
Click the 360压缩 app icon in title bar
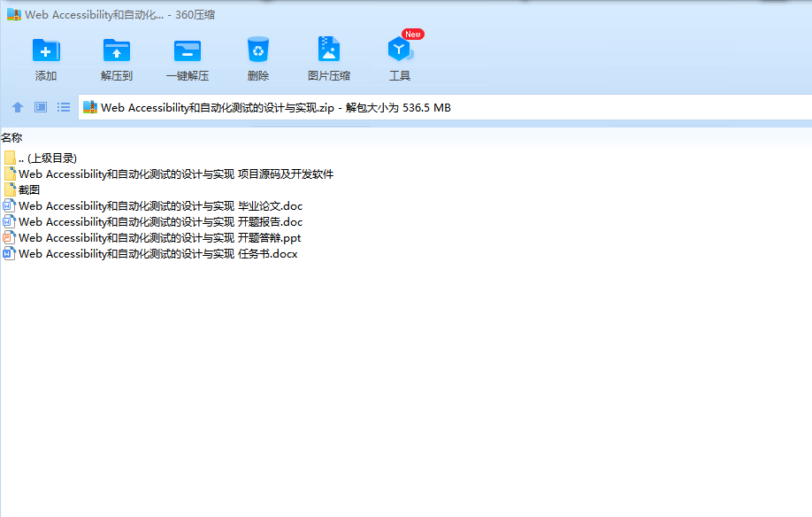click(x=14, y=14)
